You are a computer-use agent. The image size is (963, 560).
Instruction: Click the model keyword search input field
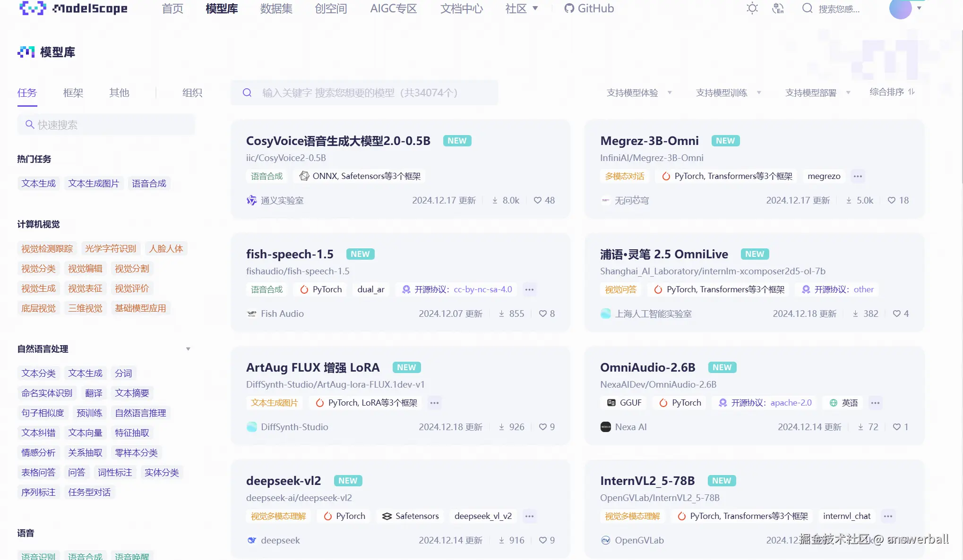[373, 93]
